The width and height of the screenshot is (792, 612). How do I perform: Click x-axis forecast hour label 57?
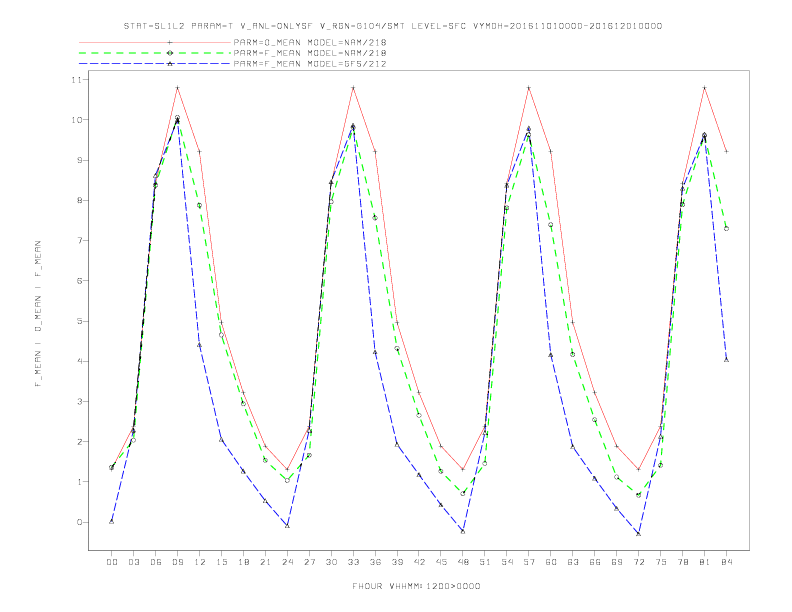point(529,562)
